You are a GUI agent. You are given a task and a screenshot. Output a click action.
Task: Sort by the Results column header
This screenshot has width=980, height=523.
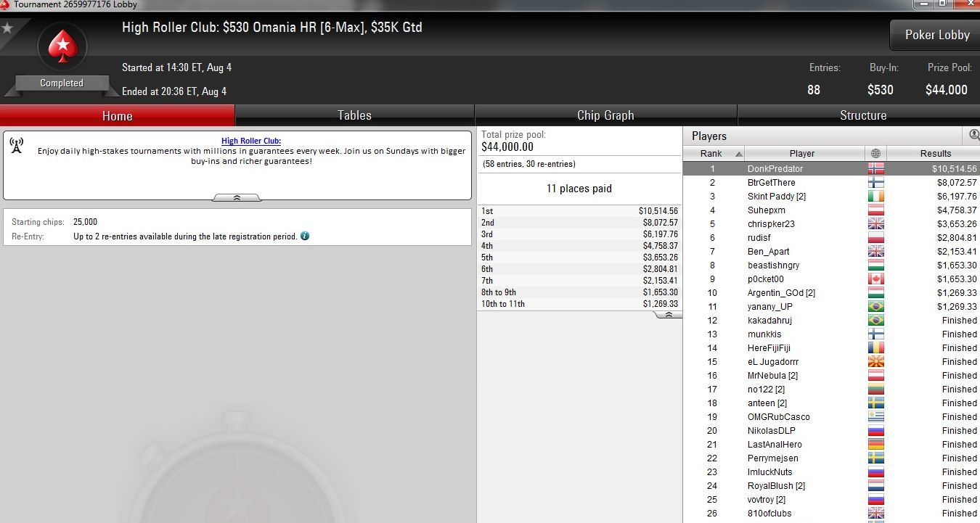(x=935, y=154)
